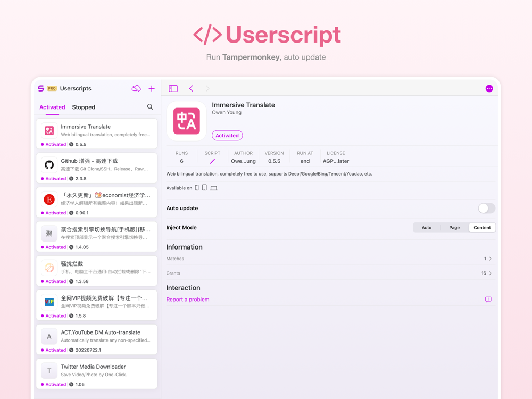Click the AUTHOR value Owe...ung
Viewport: 532px width, 399px height.
point(243,161)
